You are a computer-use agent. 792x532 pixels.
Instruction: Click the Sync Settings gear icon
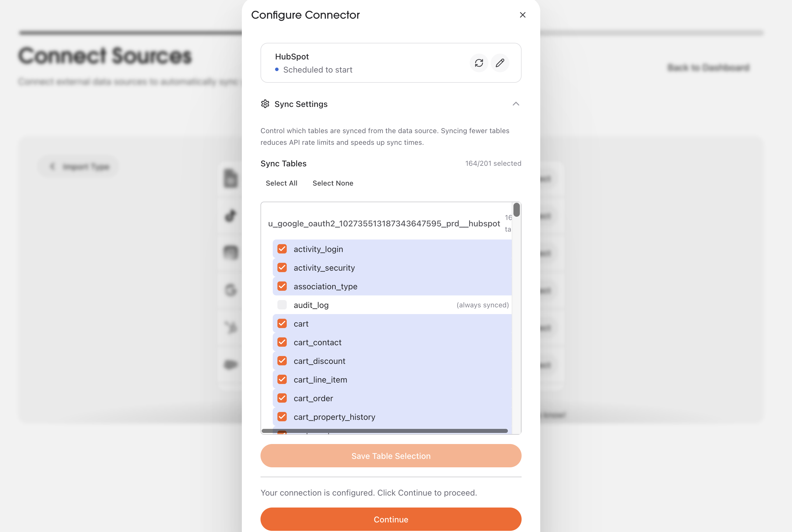(x=265, y=104)
